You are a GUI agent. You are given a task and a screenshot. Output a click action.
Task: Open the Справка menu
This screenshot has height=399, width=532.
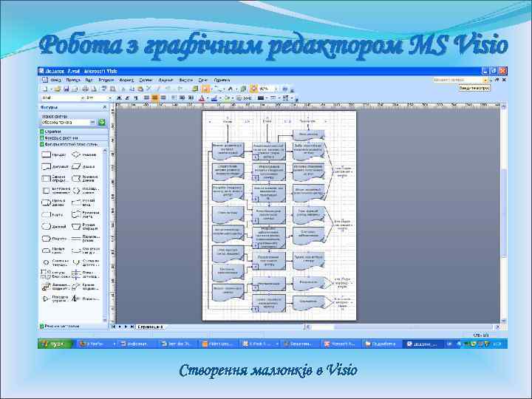point(222,80)
